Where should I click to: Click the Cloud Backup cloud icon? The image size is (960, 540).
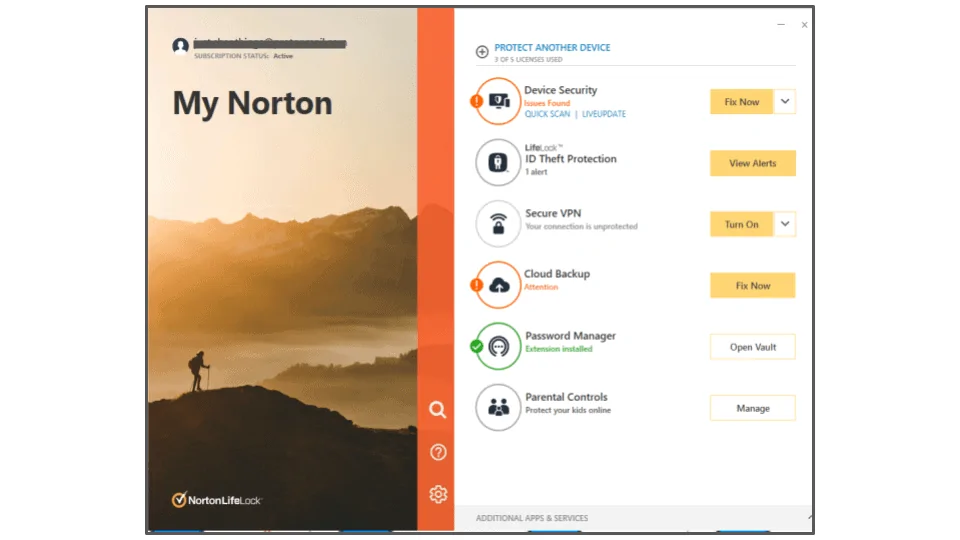coord(498,285)
